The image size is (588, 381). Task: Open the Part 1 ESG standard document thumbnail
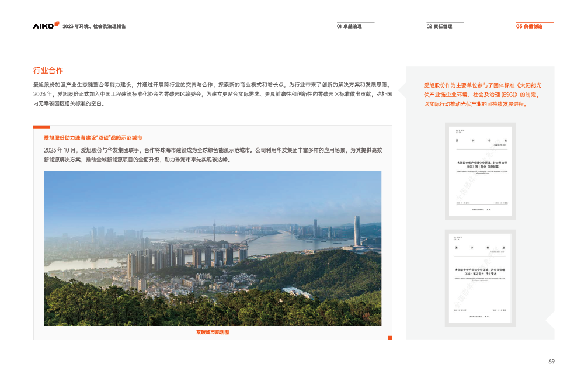pos(480,171)
